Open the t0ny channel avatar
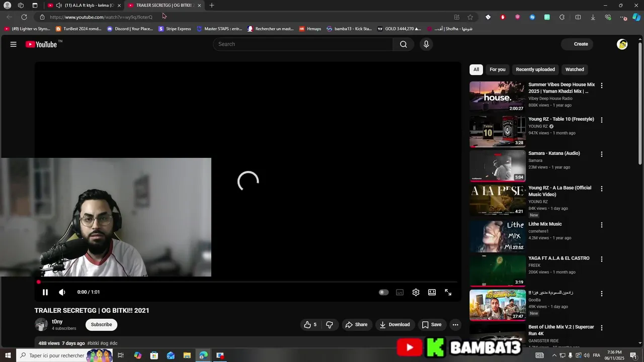Image resolution: width=644 pixels, height=362 pixels. click(x=41, y=324)
